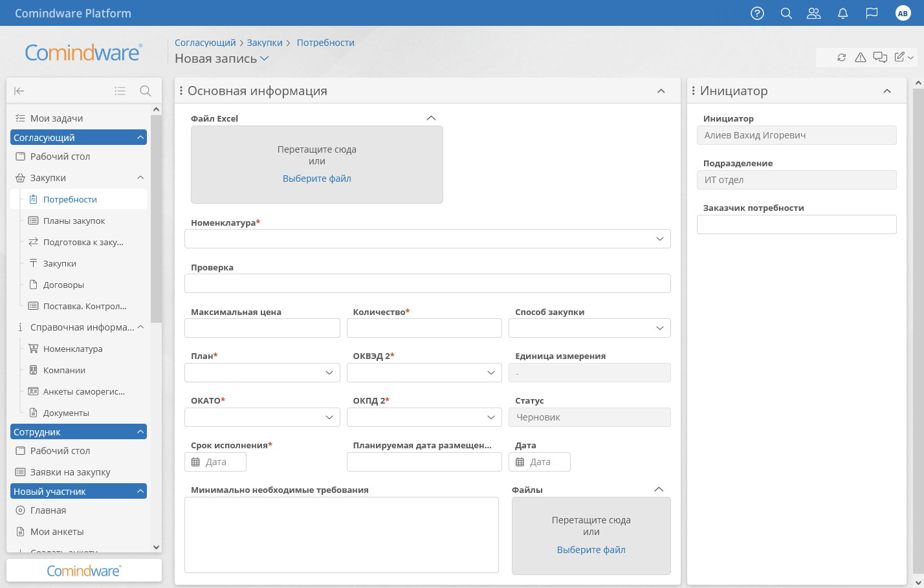Open the comments chat icon
Screen dimensions: 924x588
[x=880, y=57]
